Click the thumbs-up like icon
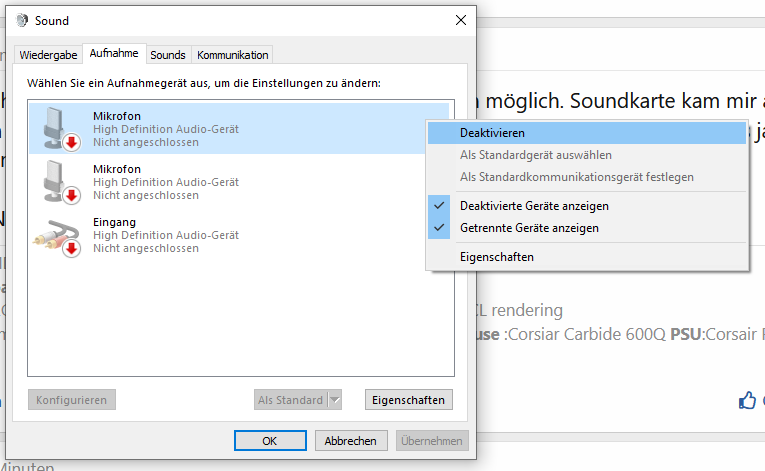 tap(747, 400)
